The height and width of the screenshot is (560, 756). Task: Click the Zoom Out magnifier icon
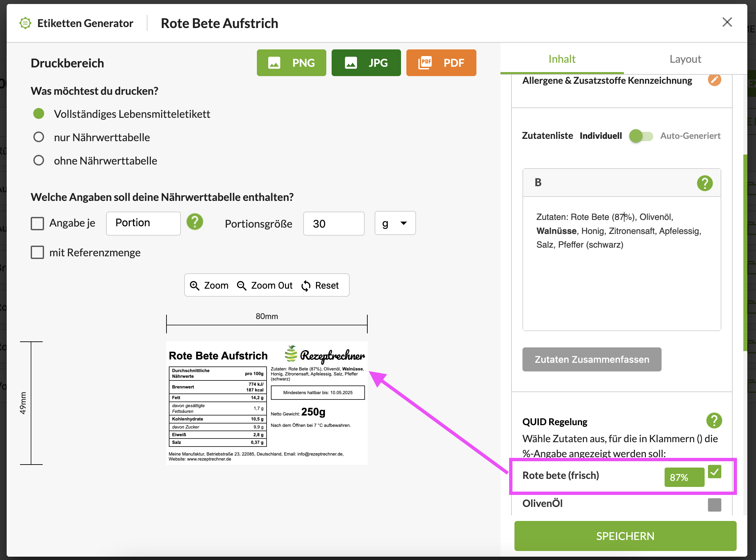click(x=242, y=286)
